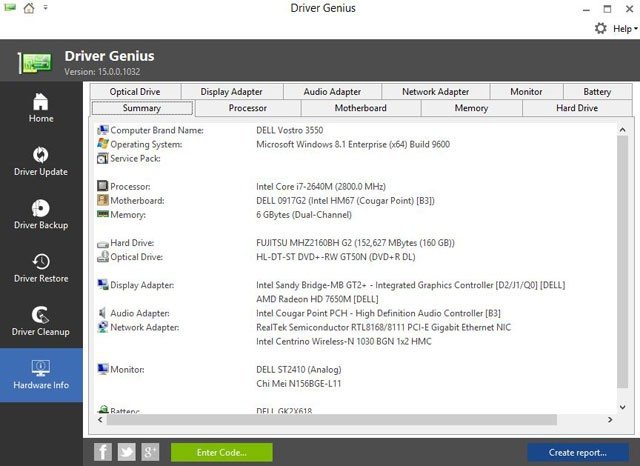
Task: Click the Motherboard row icon
Action: (x=103, y=200)
